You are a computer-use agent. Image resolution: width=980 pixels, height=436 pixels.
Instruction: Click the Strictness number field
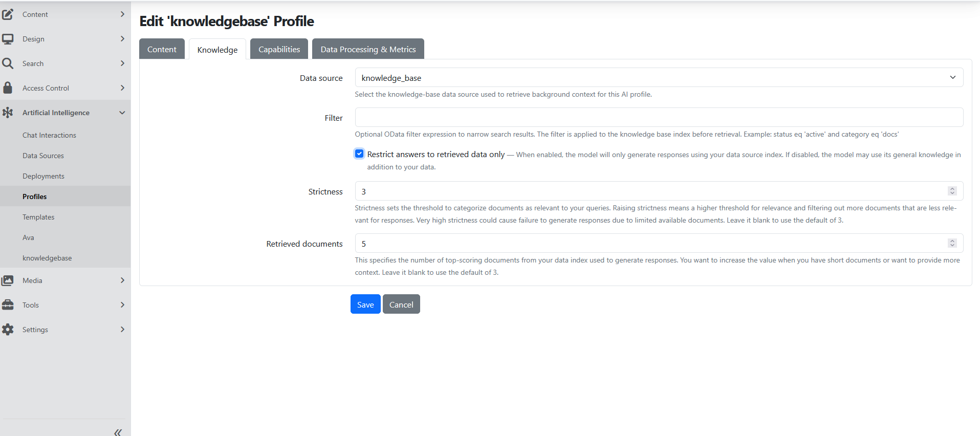click(659, 191)
